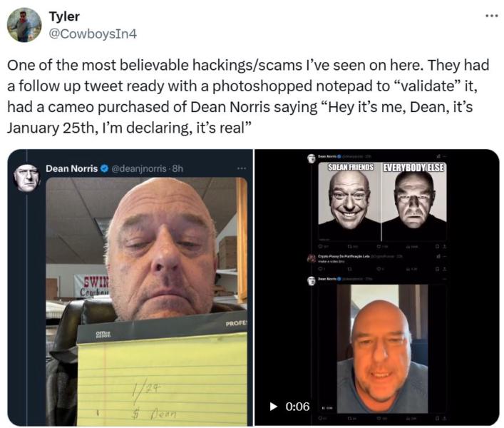This screenshot has width=504, height=428.
Task: Click the like heart under the meme tweet
Action: pos(380,247)
